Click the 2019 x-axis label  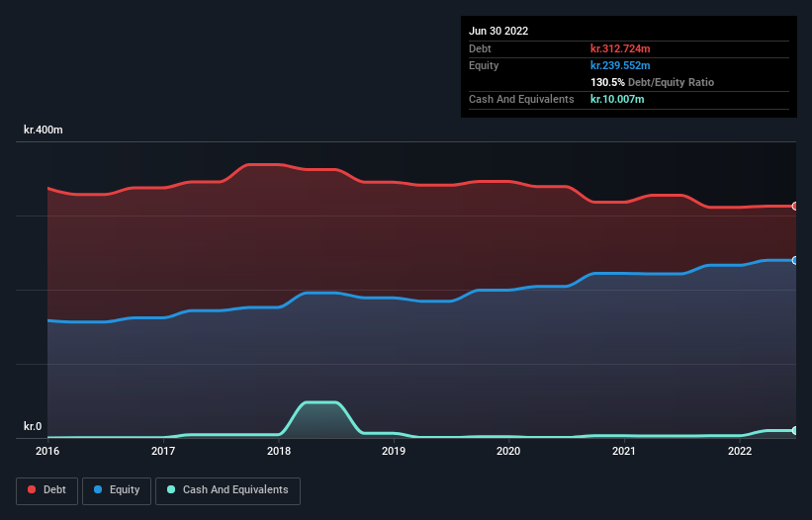click(394, 451)
